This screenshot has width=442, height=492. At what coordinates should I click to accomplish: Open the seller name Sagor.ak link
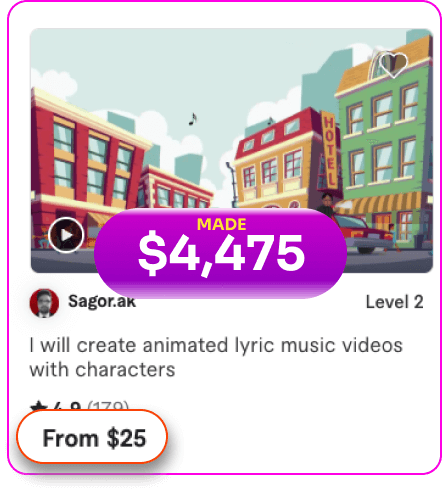pyautogui.click(x=102, y=301)
